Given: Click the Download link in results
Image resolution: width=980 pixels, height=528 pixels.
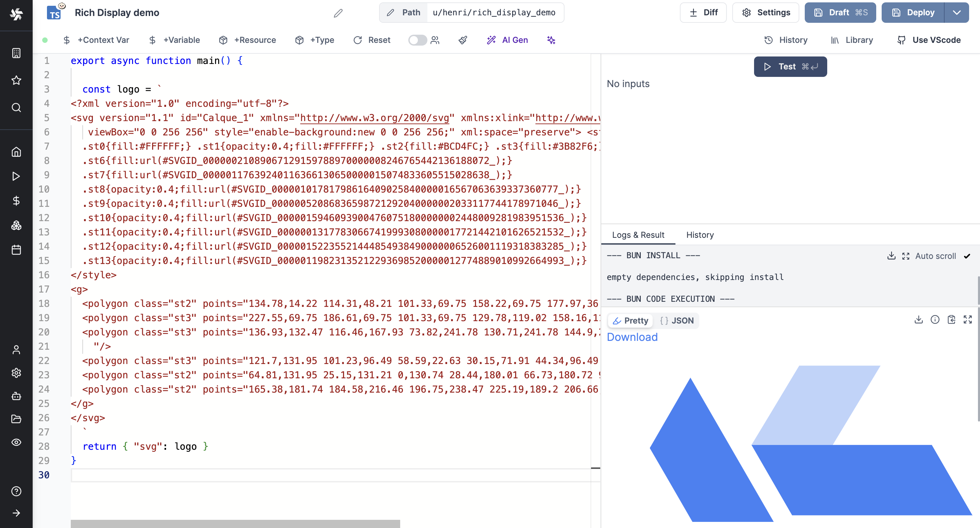Looking at the screenshot, I should pyautogui.click(x=632, y=337).
